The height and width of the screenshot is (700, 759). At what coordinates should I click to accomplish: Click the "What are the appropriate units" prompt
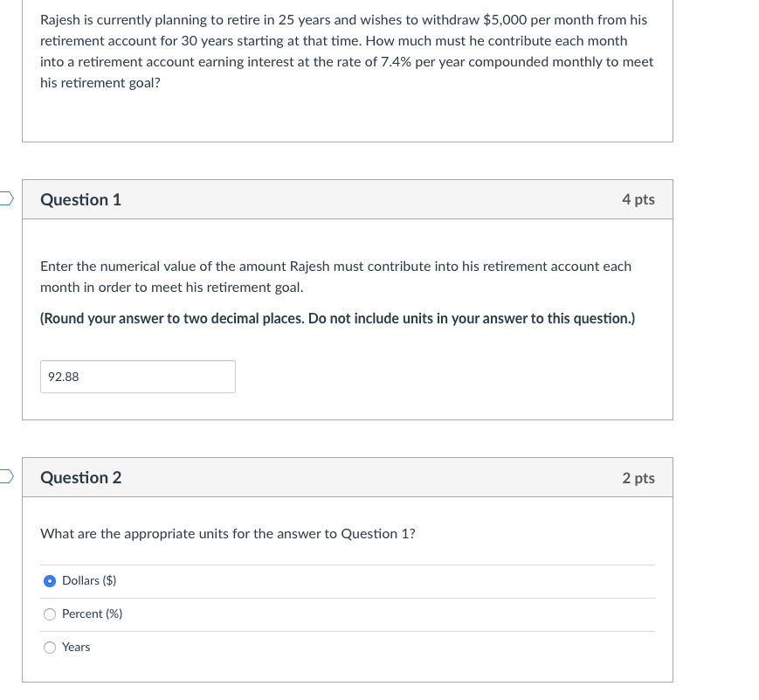coord(227,533)
